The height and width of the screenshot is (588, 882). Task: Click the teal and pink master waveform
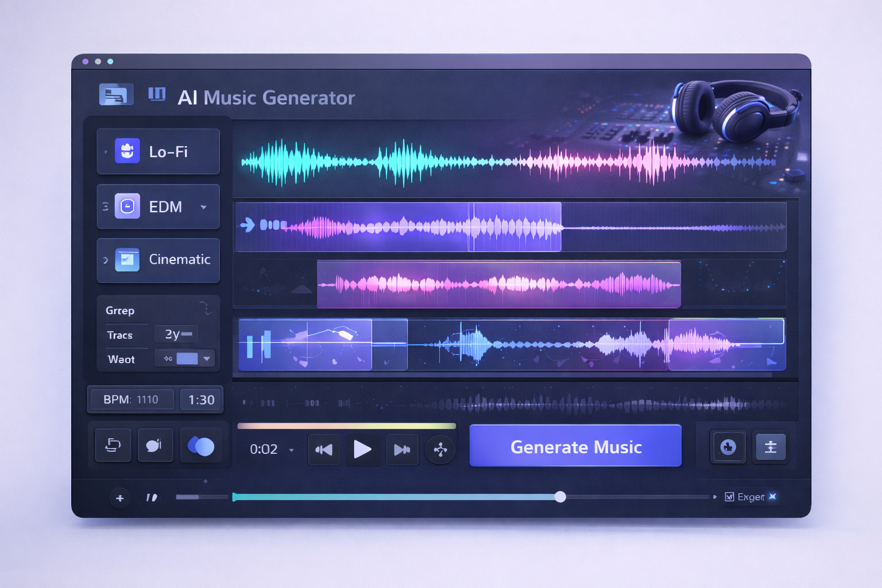(x=508, y=163)
